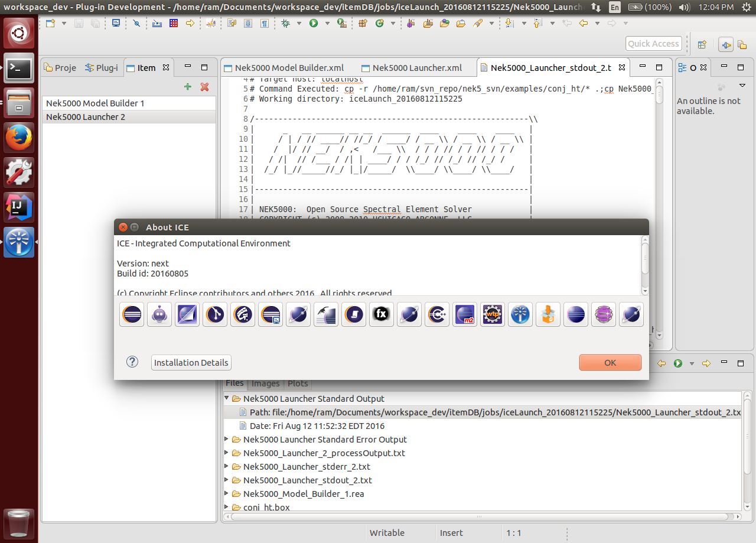The image size is (756, 543).
Task: Click the Quick Access search field
Action: (x=653, y=44)
